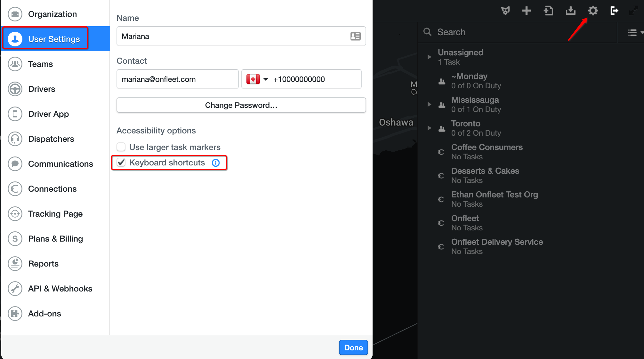
Task: Disable the Keyboard shortcuts checkbox
Action: [x=121, y=163]
